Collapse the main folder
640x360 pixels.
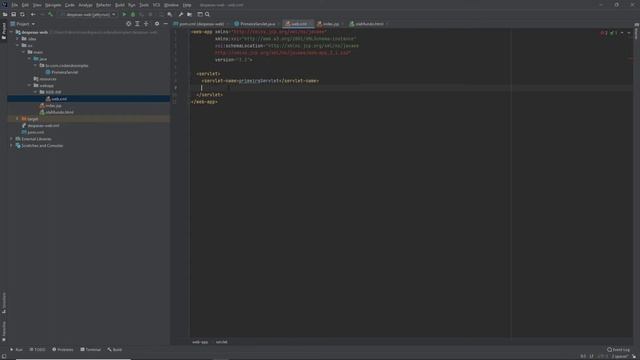click(x=24, y=52)
